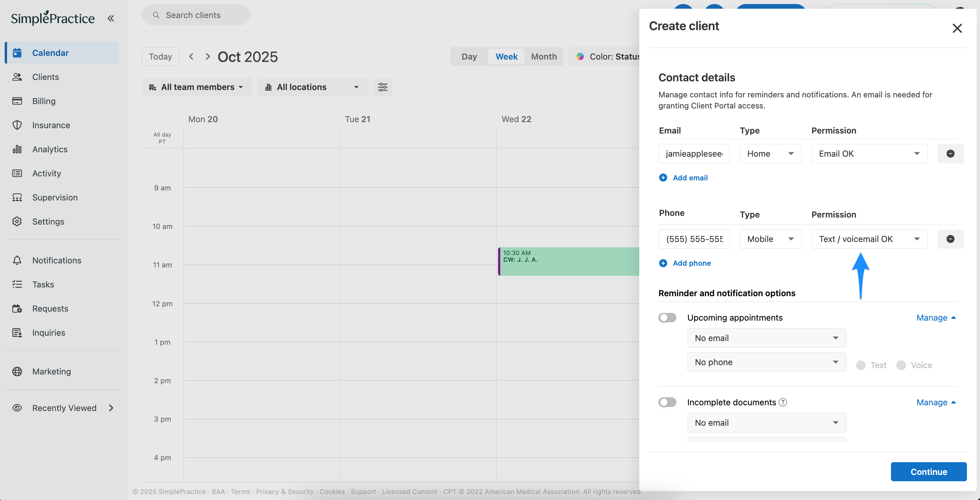Open email Type Home dropdown

point(770,154)
